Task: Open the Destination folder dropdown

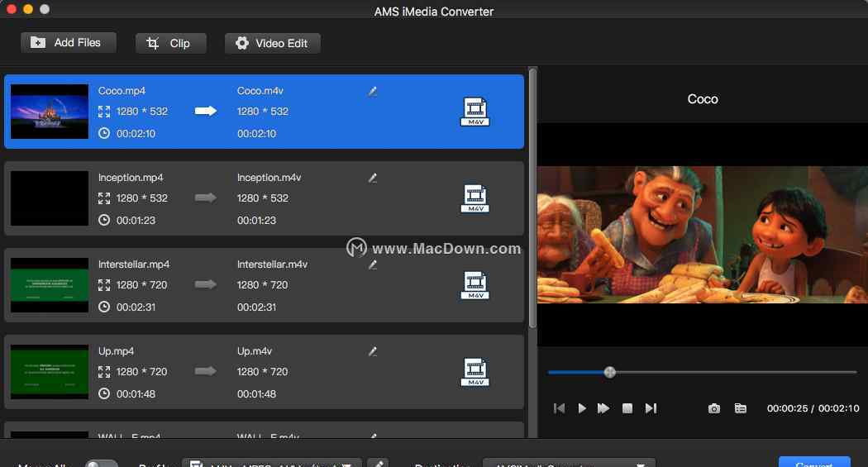Action: point(569,463)
